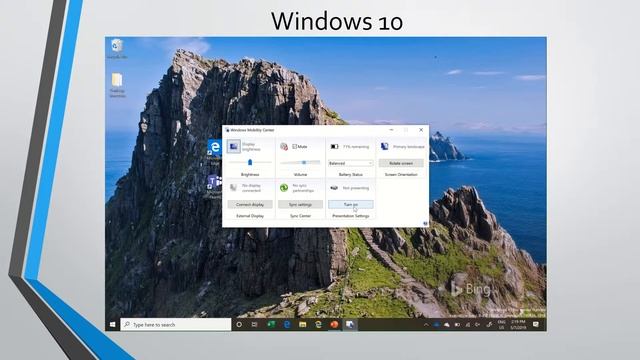This screenshot has width=640, height=360.
Task: Click the green Sync Center icon
Action: [x=284, y=188]
